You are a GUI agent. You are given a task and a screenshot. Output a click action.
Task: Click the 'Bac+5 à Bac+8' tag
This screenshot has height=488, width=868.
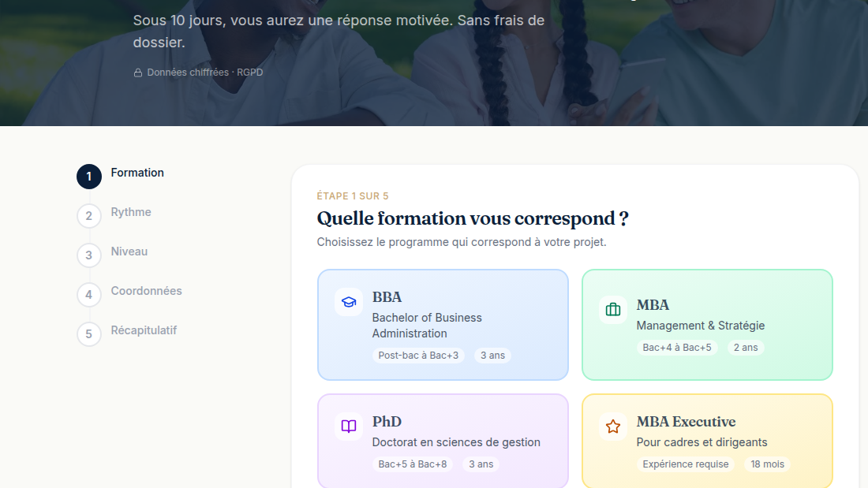(413, 464)
